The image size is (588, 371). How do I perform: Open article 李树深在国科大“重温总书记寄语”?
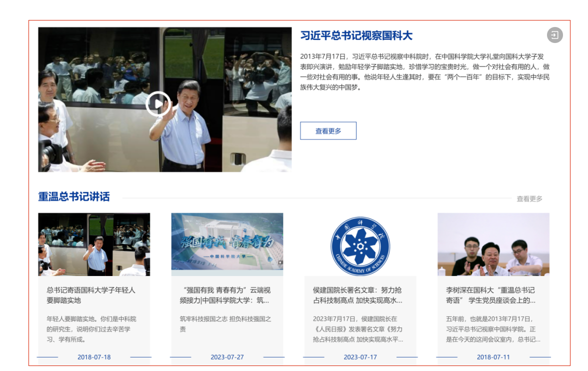coord(490,295)
